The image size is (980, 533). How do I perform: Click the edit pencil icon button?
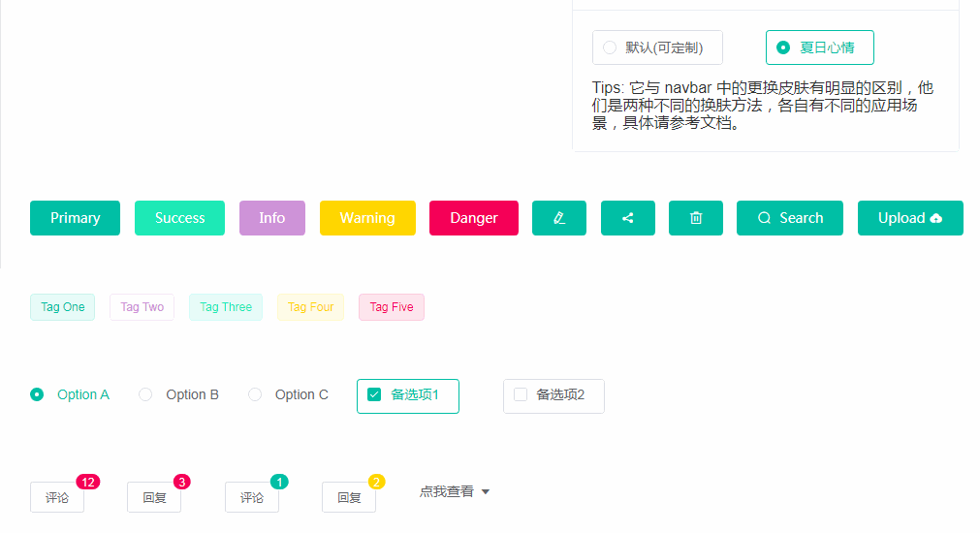click(558, 218)
